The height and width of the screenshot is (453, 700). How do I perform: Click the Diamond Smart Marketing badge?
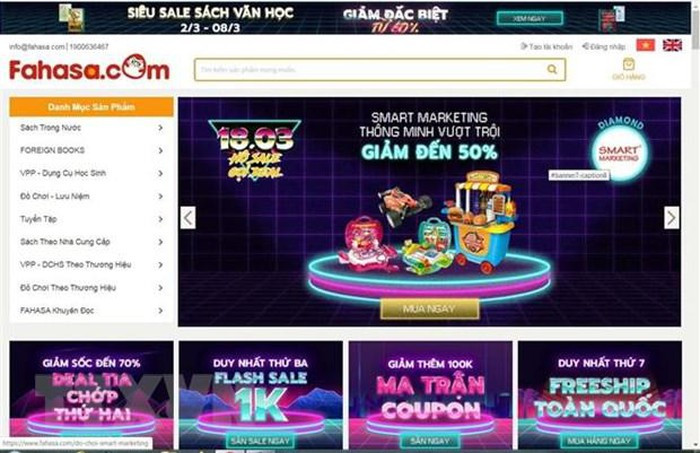pos(620,149)
